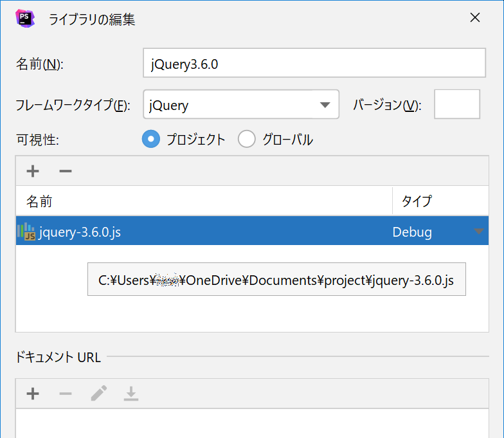Click the add file plus icon above the file list
This screenshot has width=504, height=438.
click(x=33, y=171)
